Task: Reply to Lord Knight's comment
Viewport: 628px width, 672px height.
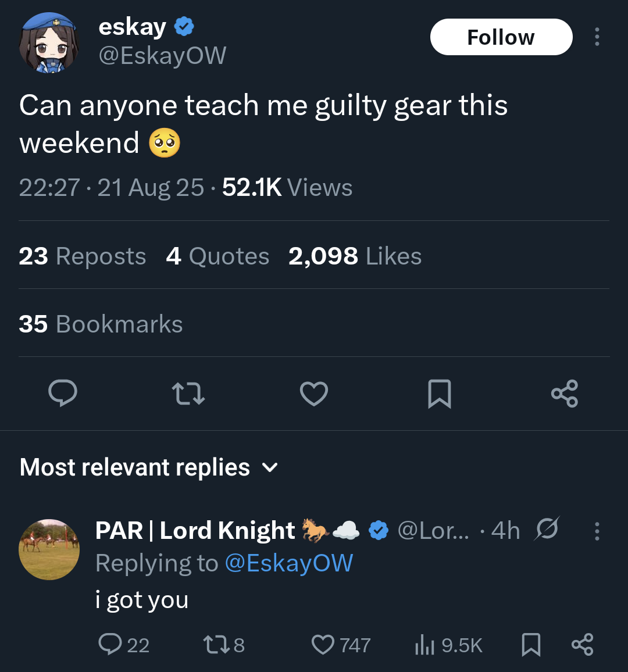Action: click(110, 644)
